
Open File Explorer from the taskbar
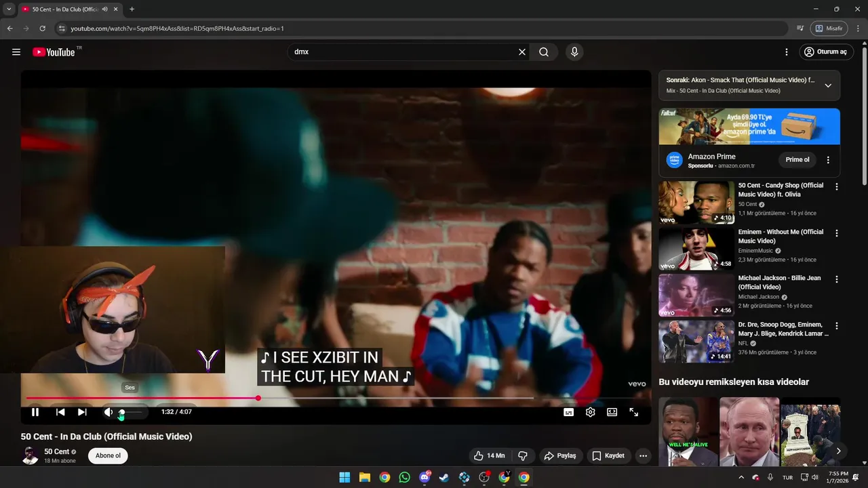(x=364, y=477)
